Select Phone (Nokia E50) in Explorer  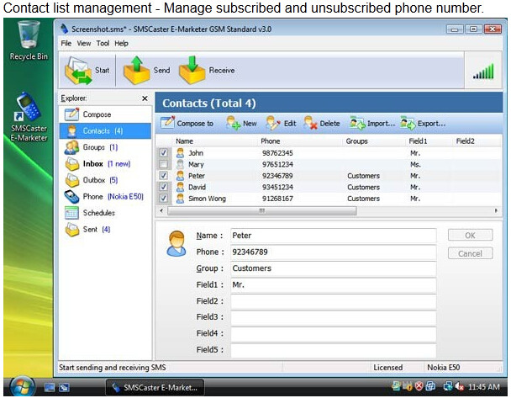click(x=93, y=196)
